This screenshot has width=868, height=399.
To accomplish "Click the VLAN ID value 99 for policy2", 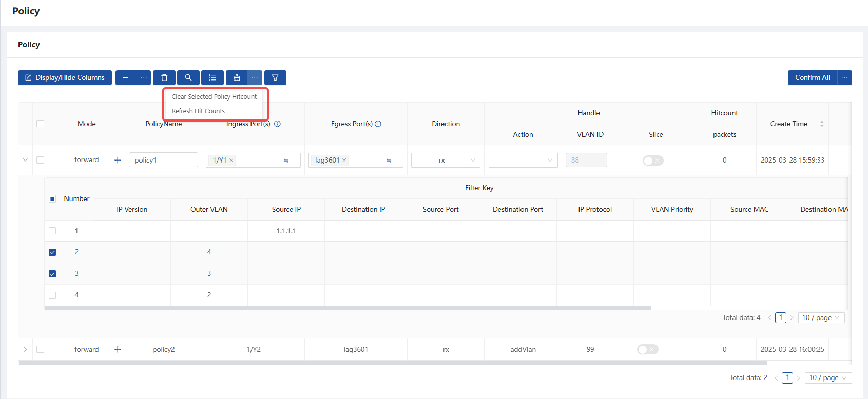I will [x=590, y=349].
